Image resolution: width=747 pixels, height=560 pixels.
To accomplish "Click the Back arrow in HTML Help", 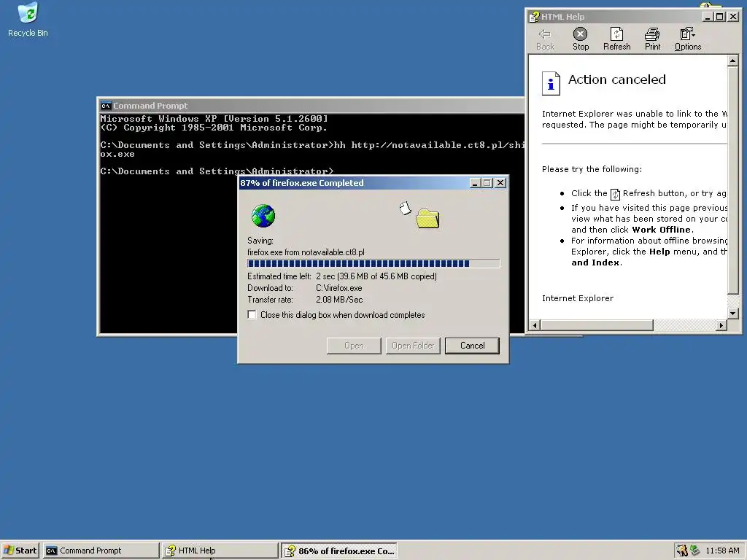I will coord(545,39).
